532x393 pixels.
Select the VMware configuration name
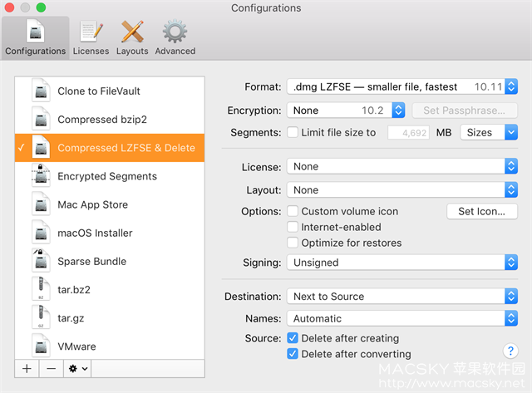pyautogui.click(x=76, y=346)
